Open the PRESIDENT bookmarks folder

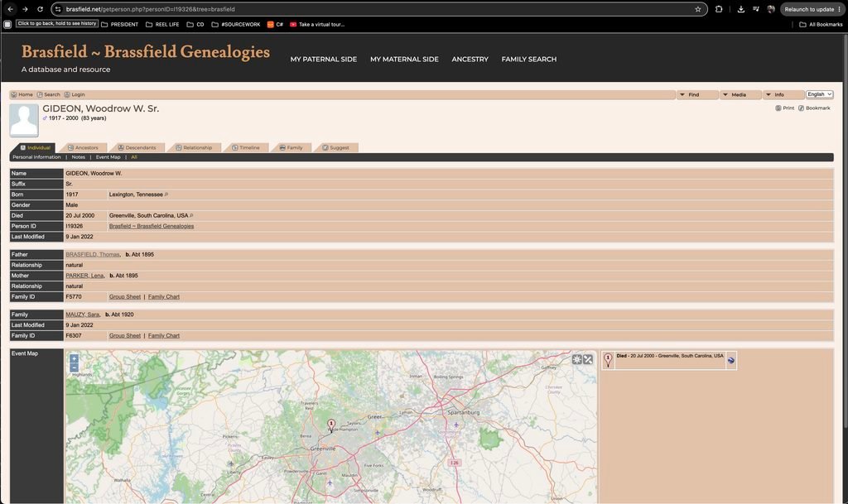(x=119, y=24)
